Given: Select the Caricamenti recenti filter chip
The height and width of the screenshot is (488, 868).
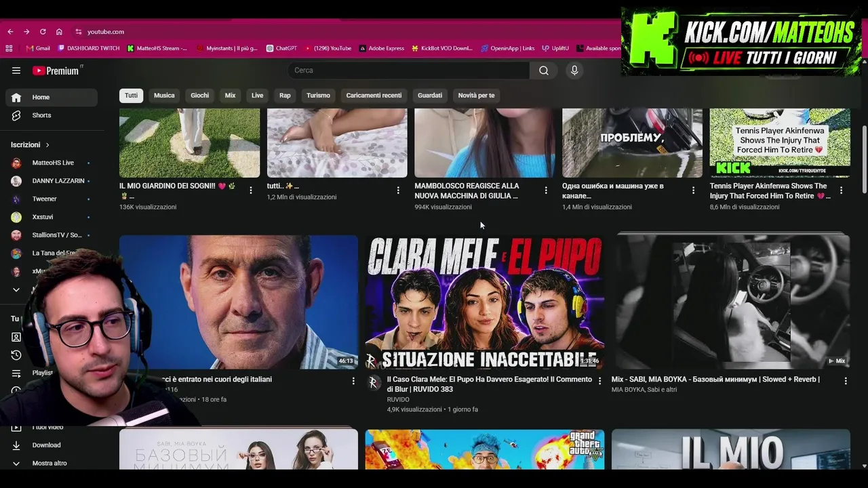Looking at the screenshot, I should (374, 96).
